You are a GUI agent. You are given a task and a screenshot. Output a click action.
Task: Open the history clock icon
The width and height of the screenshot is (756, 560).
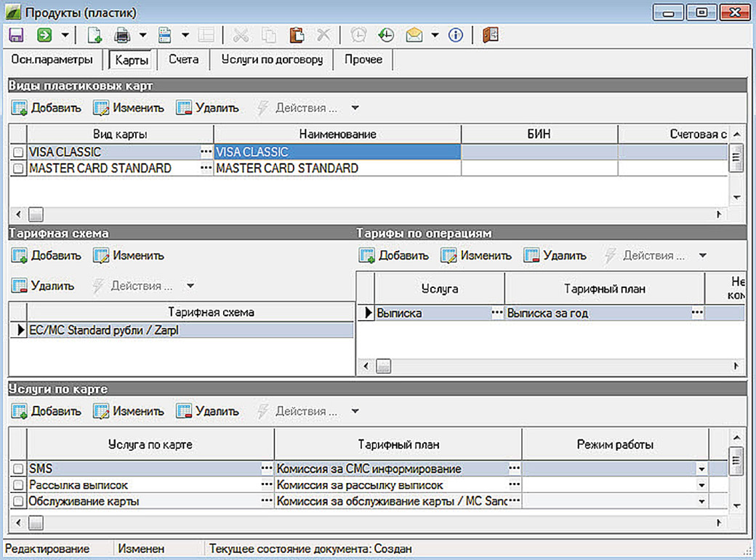pos(386,35)
